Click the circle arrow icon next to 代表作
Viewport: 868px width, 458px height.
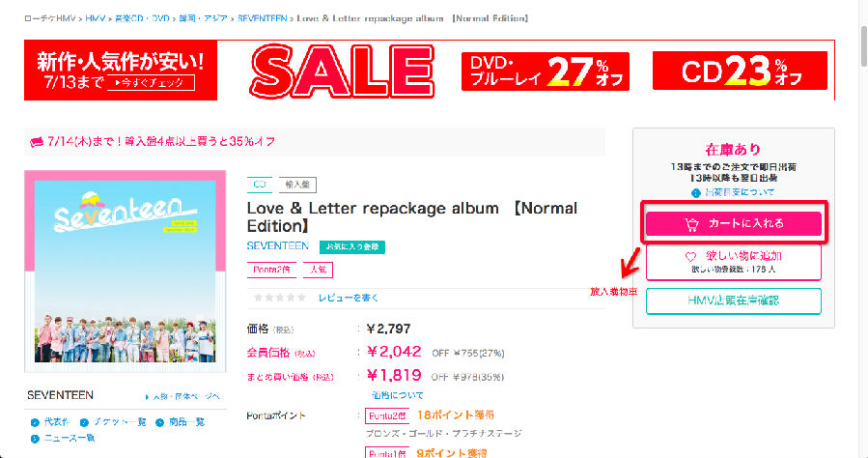(x=35, y=422)
